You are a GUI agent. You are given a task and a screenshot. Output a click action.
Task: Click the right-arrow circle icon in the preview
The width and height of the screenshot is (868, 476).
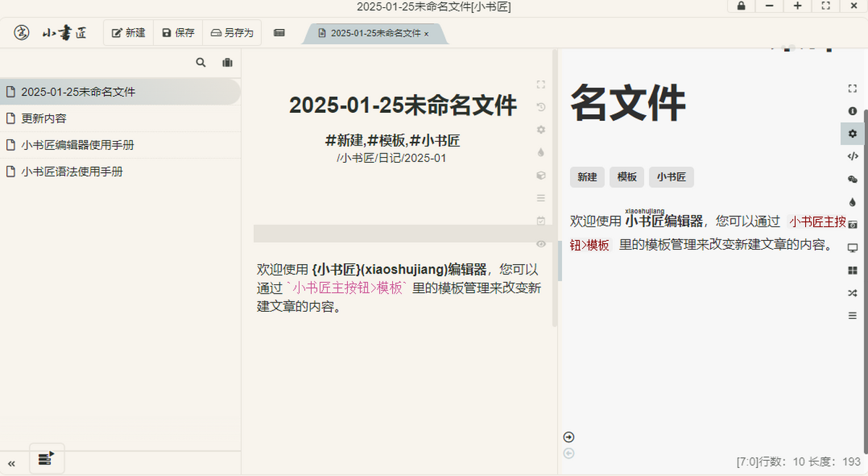pyautogui.click(x=569, y=437)
